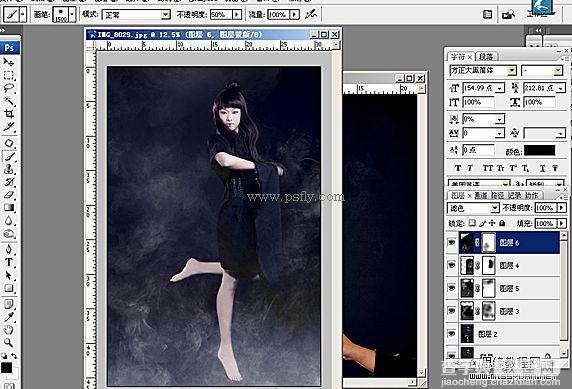Toggle lock image pixels brush icon
Image resolution: width=572 pixels, height=389 pixels.
pyautogui.click(x=483, y=223)
